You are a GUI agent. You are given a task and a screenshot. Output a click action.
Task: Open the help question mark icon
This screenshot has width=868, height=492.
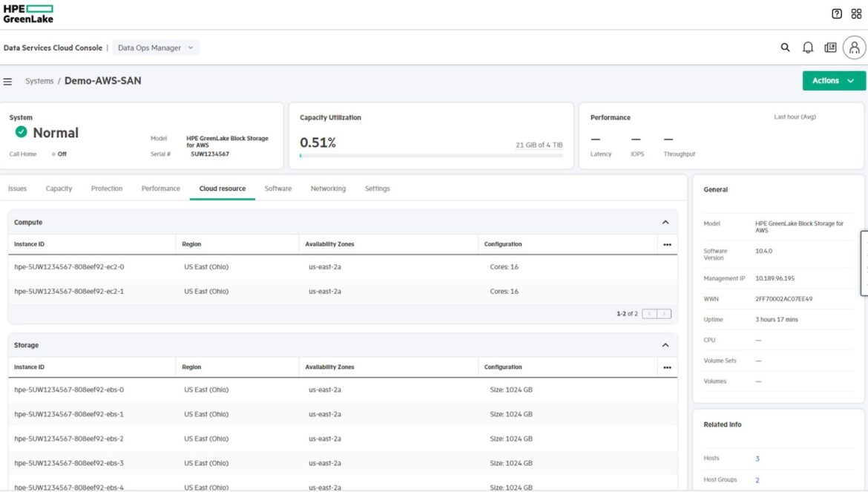click(x=836, y=14)
